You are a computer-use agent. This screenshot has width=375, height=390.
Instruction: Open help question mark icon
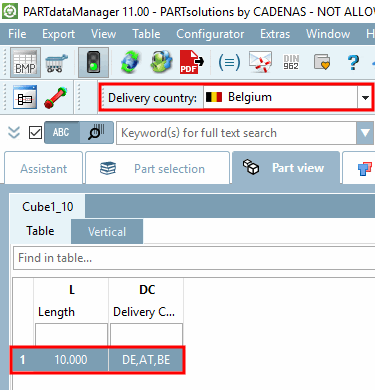[353, 62]
